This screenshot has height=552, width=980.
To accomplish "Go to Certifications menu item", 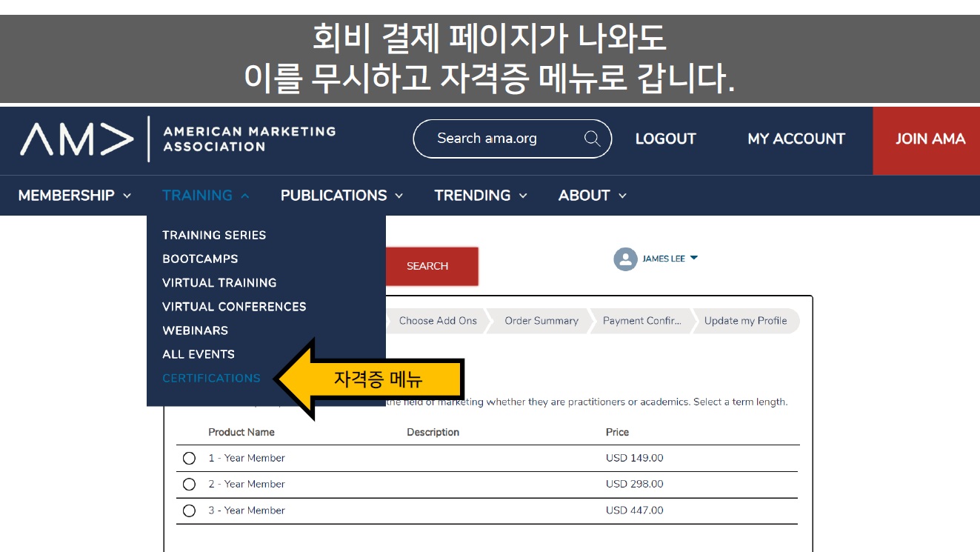I will click(211, 378).
